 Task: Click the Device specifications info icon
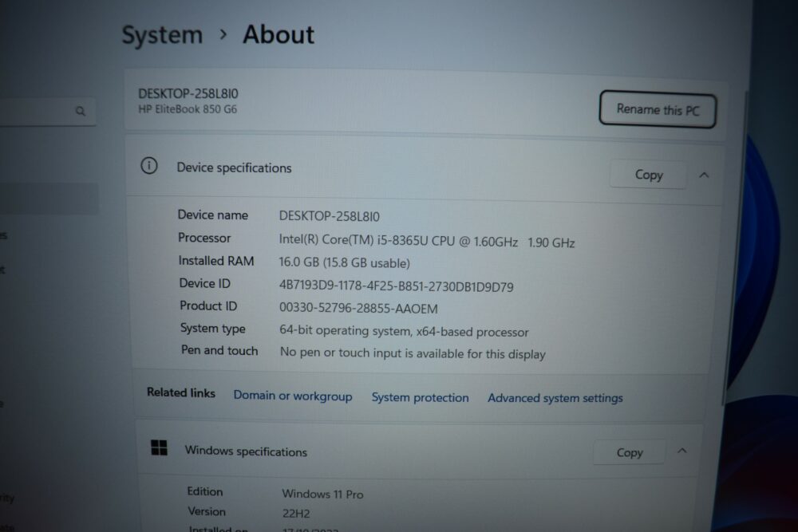(149, 166)
